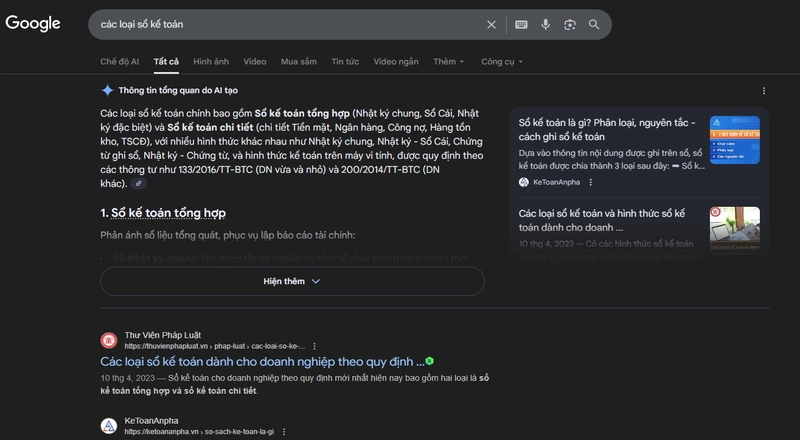The image size is (800, 440).
Task: Open more options for KeToanAnpha source card
Action: click(x=591, y=182)
